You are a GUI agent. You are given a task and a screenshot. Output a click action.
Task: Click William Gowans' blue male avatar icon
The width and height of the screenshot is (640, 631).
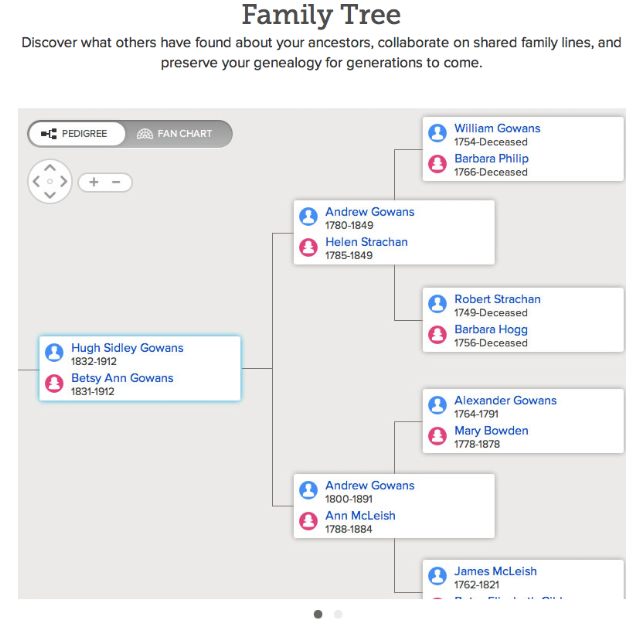pyautogui.click(x=437, y=133)
